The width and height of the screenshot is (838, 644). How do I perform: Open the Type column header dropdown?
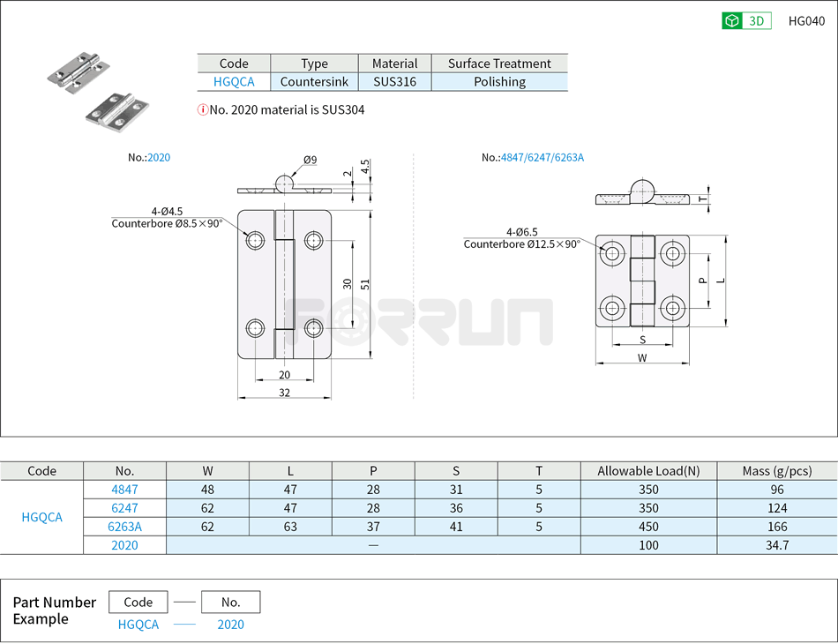(x=314, y=63)
